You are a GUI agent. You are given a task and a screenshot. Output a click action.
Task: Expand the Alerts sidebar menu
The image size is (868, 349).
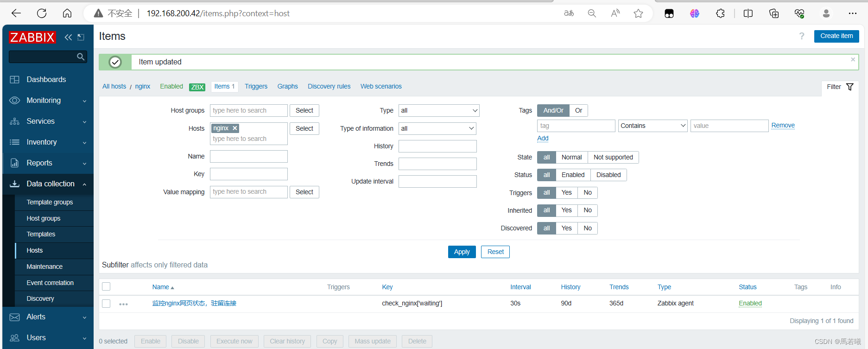pyautogui.click(x=48, y=317)
